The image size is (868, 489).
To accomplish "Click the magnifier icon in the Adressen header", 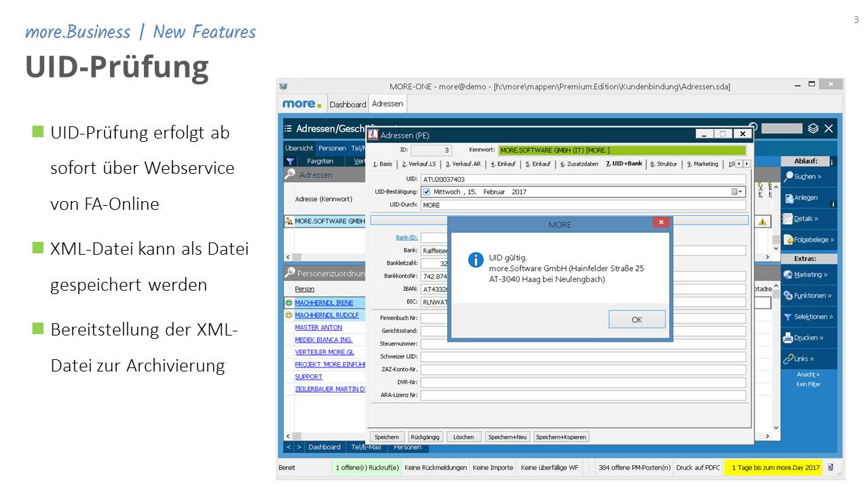I will point(290,175).
